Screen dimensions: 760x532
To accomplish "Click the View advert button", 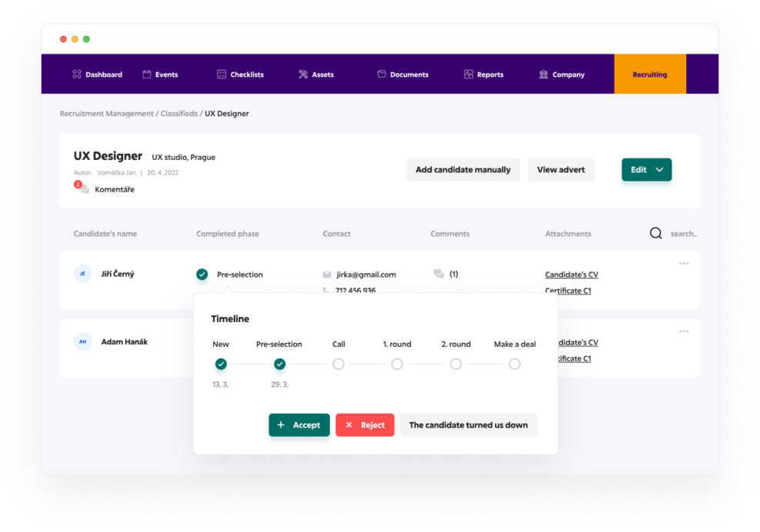I will pyautogui.click(x=561, y=170).
